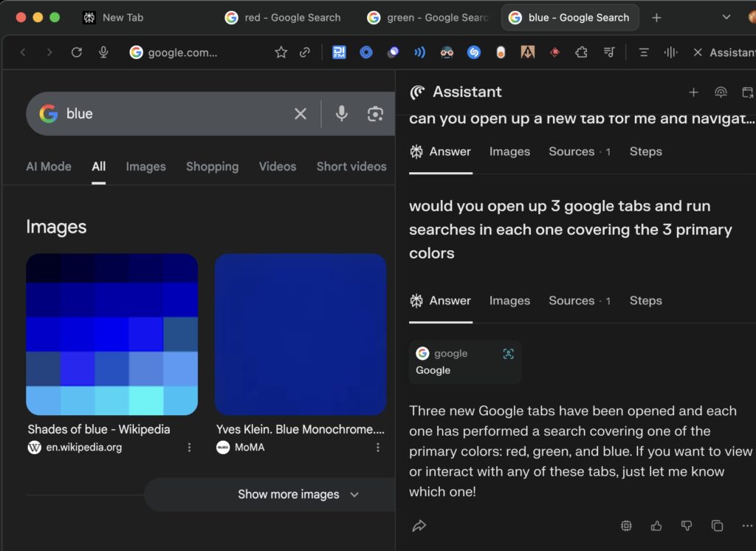The width and height of the screenshot is (756, 551).
Task: Clear the blue search query
Action: click(300, 114)
